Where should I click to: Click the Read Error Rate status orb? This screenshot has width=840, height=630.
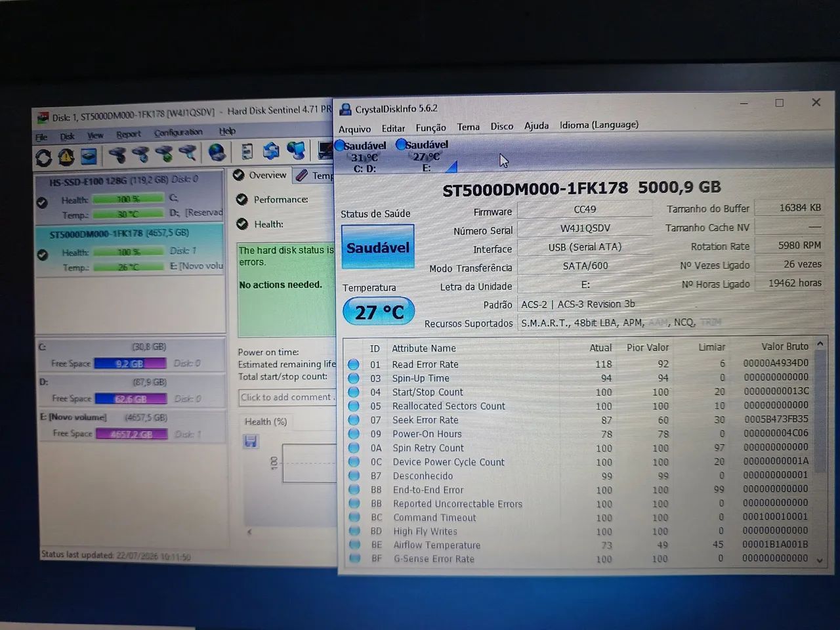tap(354, 364)
